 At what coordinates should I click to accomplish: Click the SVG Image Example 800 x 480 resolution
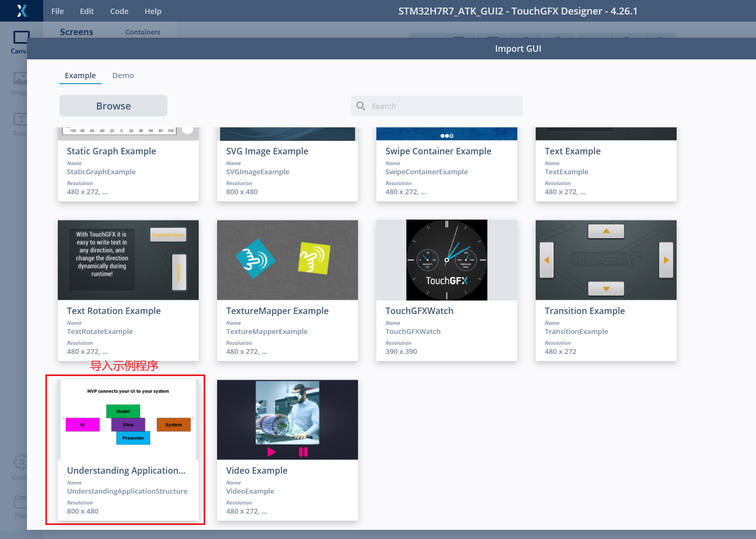242,192
